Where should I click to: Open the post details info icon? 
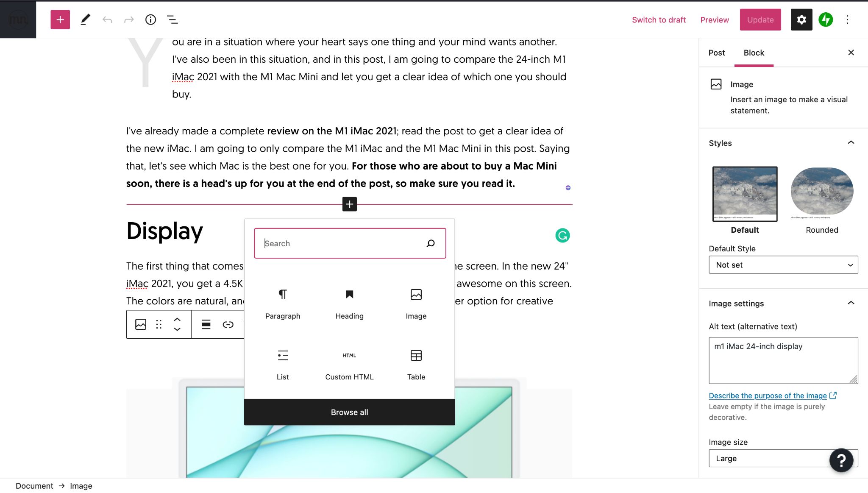[x=150, y=19]
